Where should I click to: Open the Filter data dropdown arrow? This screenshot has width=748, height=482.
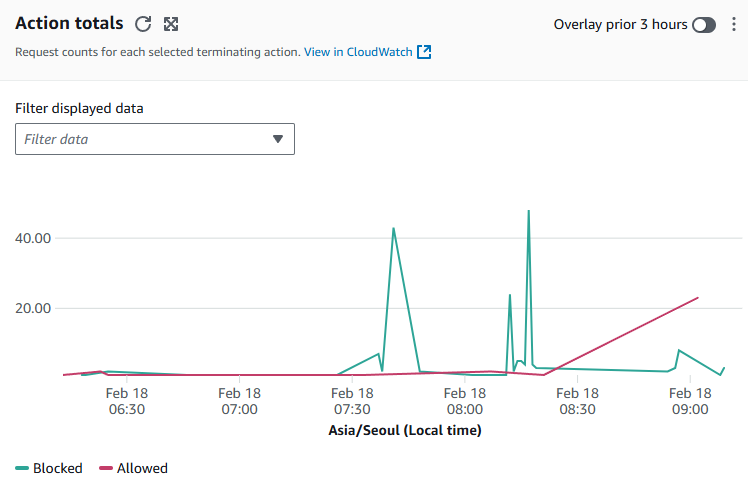coord(278,139)
